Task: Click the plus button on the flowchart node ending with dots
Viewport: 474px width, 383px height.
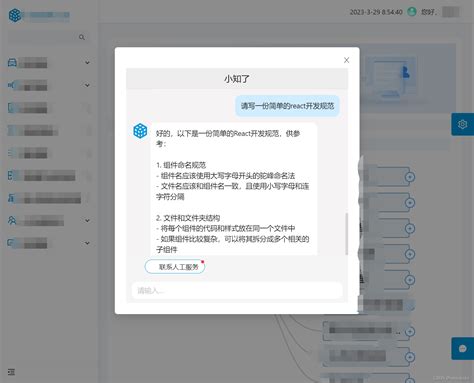Action: (410, 332)
